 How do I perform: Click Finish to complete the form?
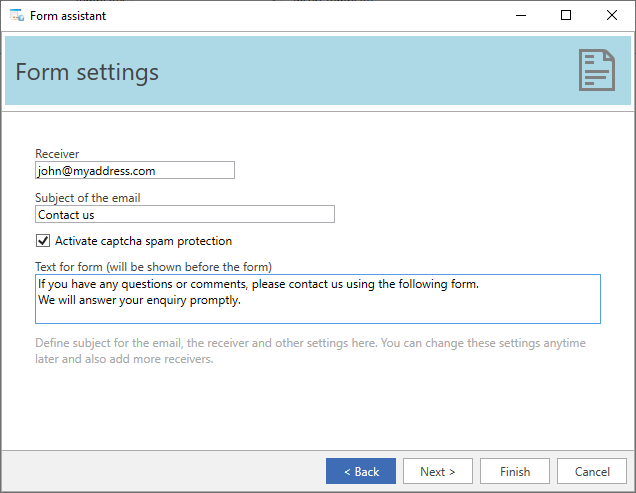pos(515,471)
